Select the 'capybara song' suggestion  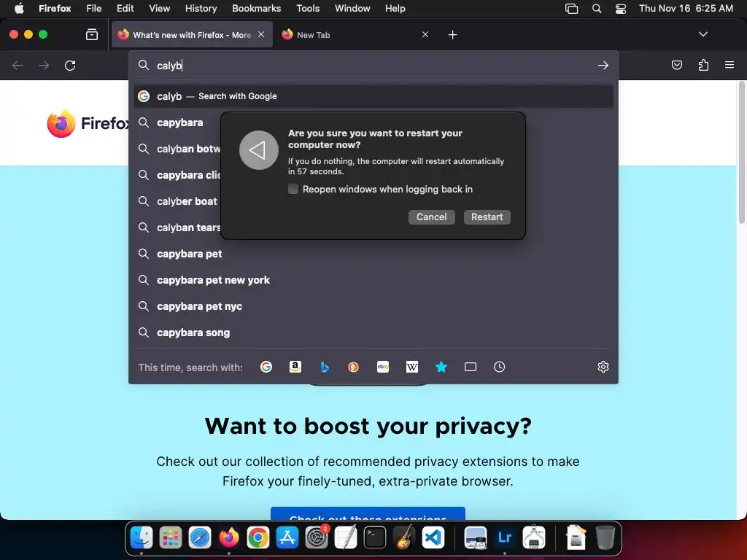(x=373, y=332)
